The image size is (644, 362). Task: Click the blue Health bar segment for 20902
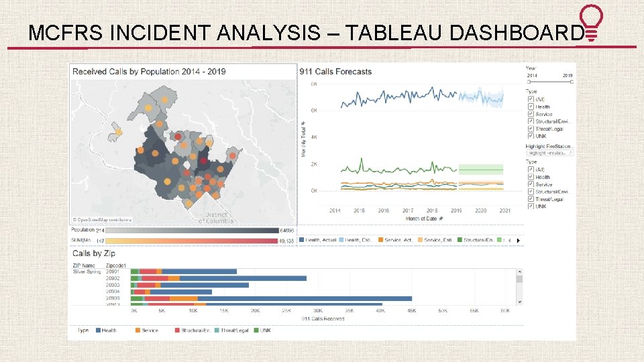pos(243,278)
